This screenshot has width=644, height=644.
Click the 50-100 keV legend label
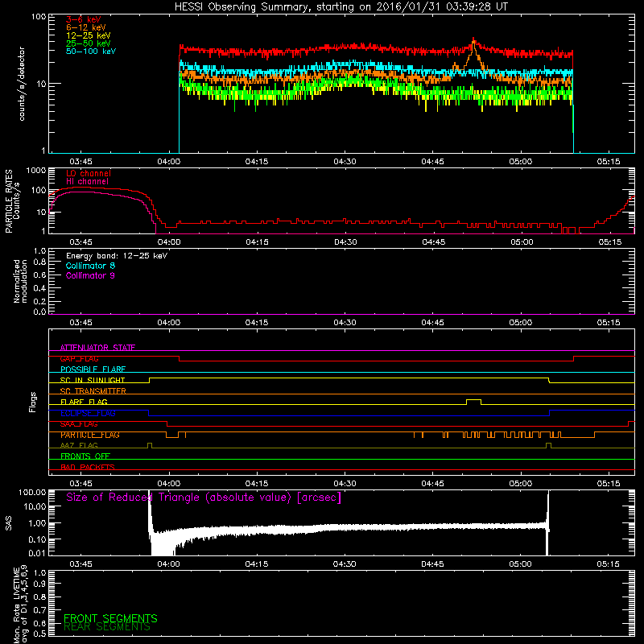click(91, 52)
